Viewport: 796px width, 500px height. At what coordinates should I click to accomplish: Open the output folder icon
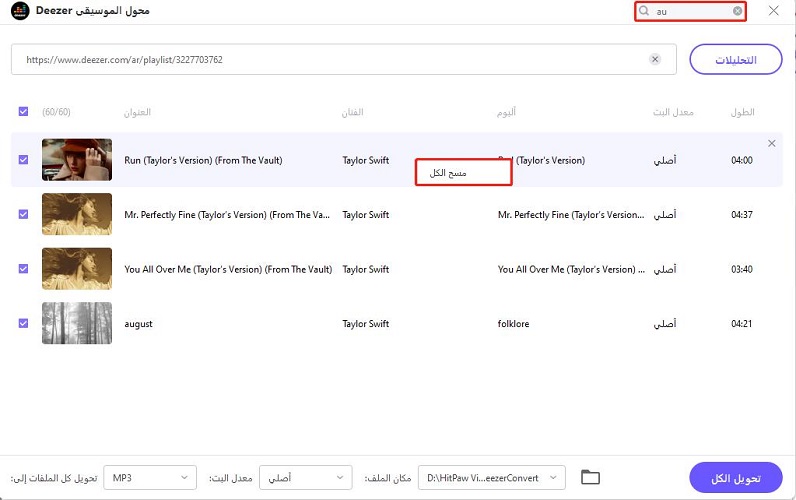coord(590,477)
